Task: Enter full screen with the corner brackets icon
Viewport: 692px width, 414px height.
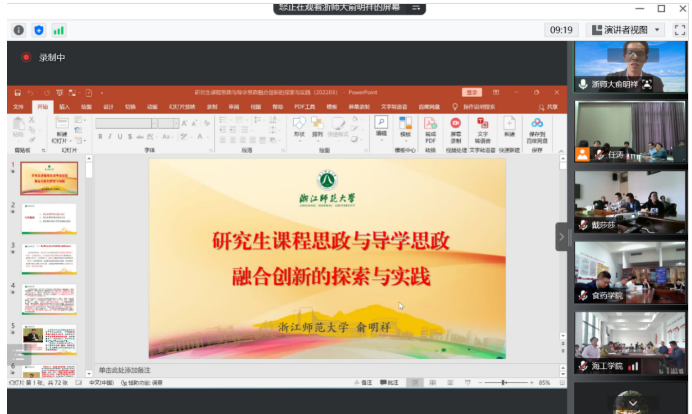Action: tap(680, 30)
